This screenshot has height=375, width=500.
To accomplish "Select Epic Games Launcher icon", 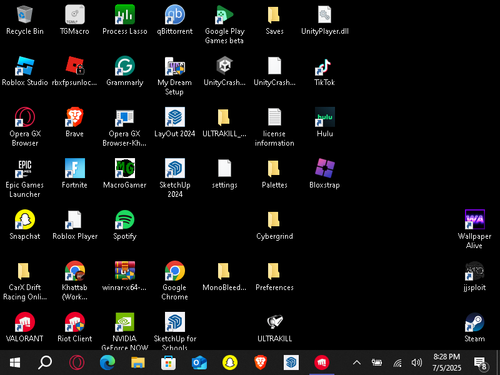I will 25,168.
